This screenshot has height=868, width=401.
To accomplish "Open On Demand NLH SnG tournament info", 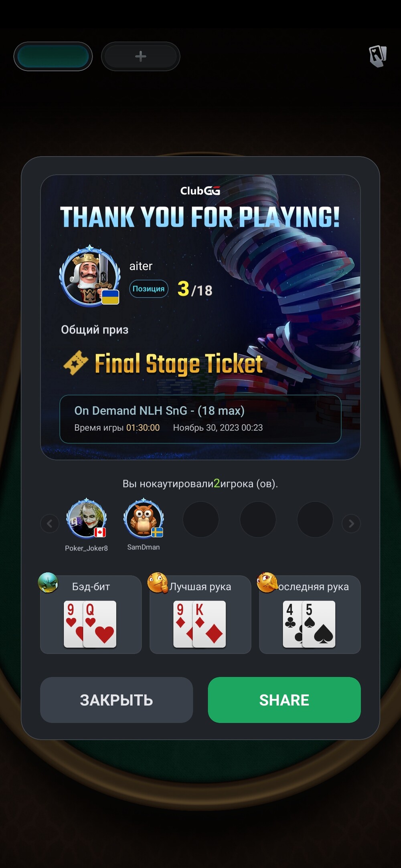I will coord(200,419).
